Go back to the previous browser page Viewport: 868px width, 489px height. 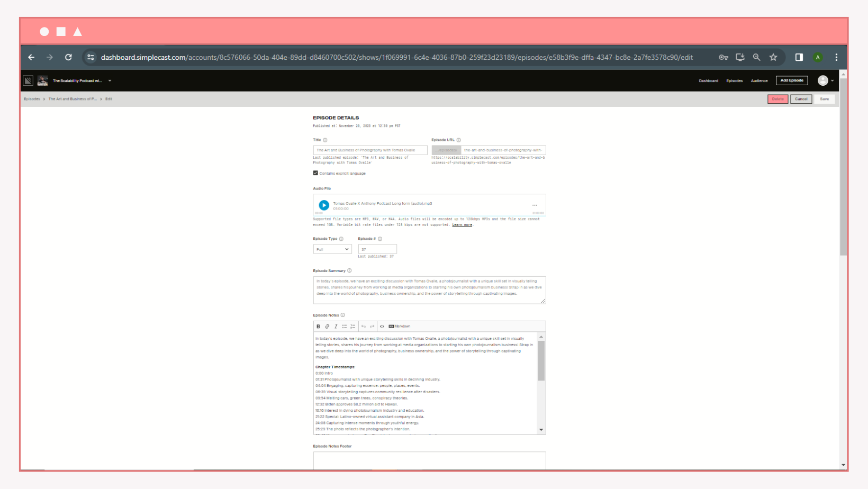click(31, 57)
